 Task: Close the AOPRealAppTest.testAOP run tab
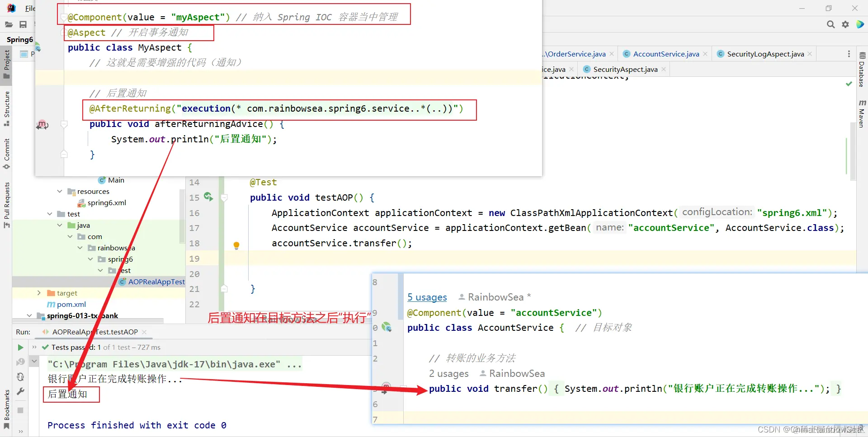(x=144, y=332)
